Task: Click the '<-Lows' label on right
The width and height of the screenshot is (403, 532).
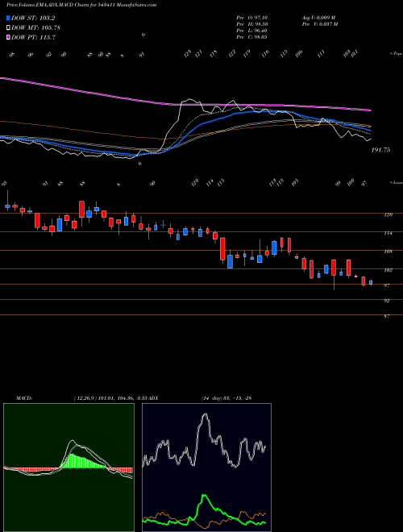Action: pyautogui.click(x=397, y=182)
